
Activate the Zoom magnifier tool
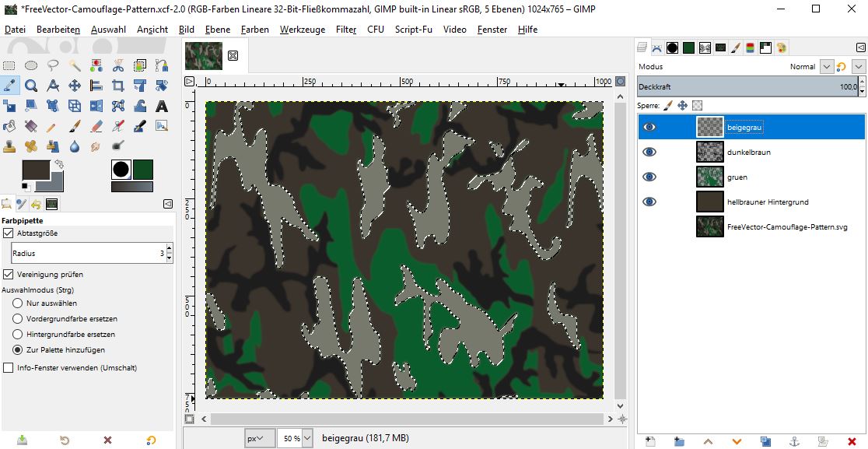click(31, 86)
